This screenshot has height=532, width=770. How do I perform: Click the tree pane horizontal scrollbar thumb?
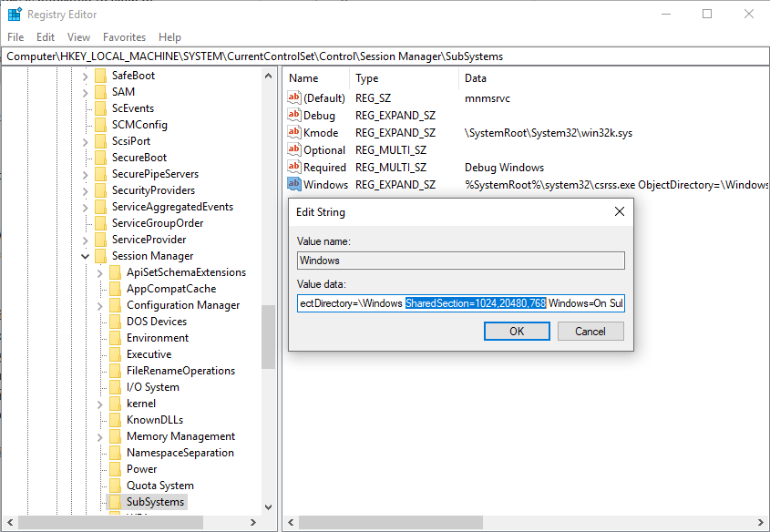110,522
